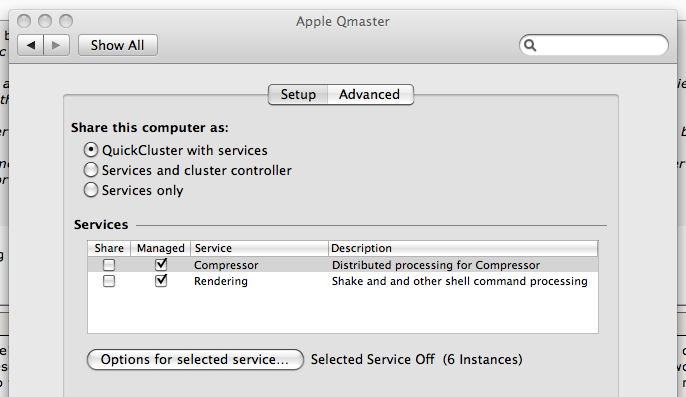686x397 pixels.
Task: Select the Services only radio button
Action: [91, 190]
